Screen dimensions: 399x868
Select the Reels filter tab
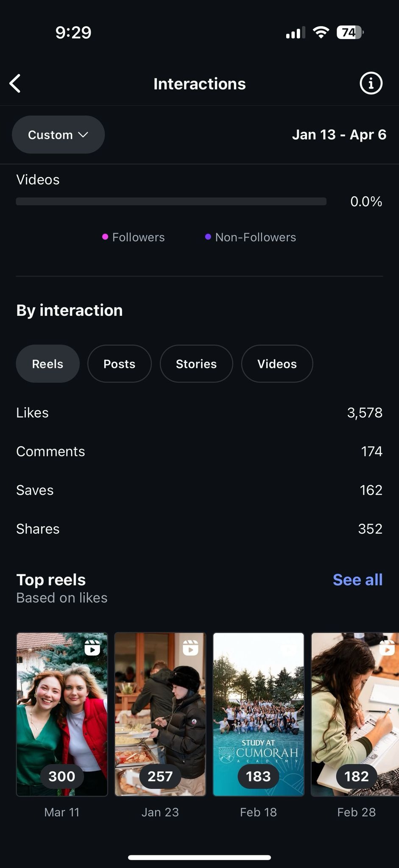click(47, 364)
